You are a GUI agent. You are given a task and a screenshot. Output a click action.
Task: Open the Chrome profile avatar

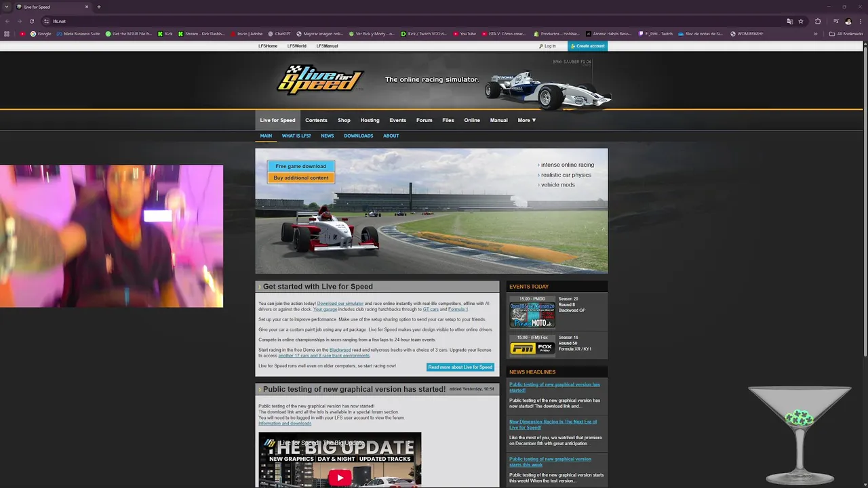point(848,21)
